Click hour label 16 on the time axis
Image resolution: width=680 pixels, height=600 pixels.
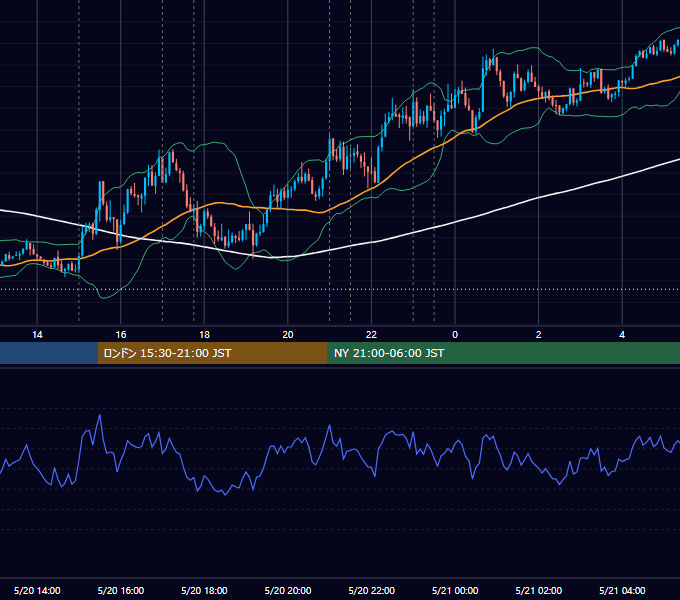[121, 335]
